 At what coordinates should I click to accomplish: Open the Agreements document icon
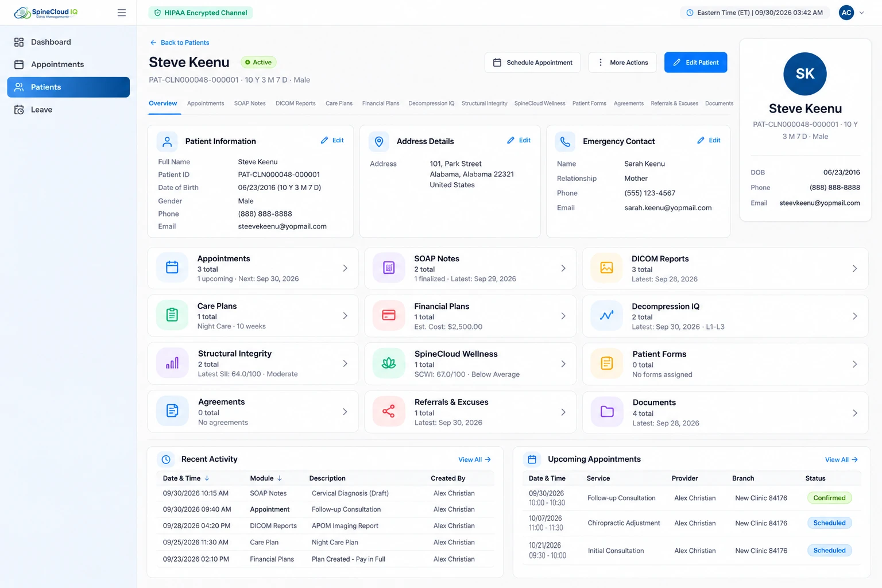pyautogui.click(x=172, y=411)
